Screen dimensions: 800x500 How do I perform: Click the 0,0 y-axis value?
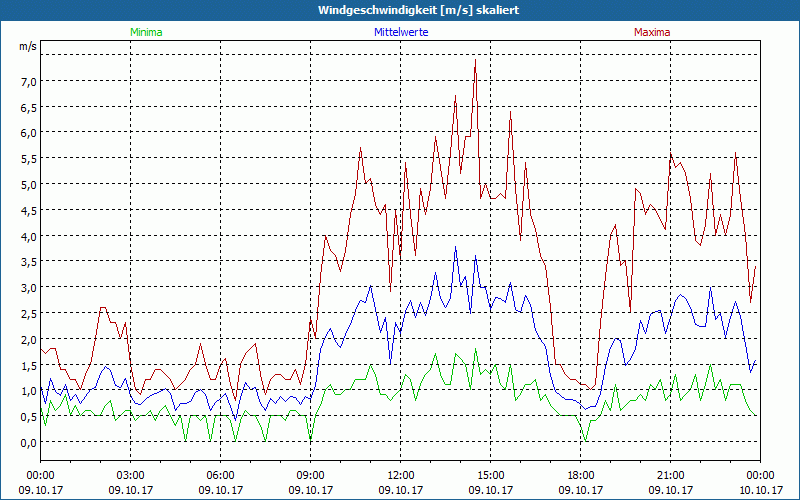[29, 442]
